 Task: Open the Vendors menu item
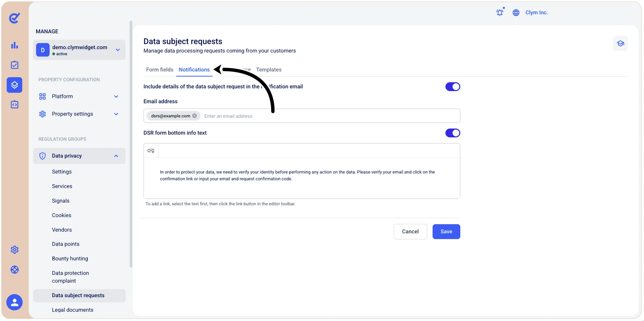point(62,230)
